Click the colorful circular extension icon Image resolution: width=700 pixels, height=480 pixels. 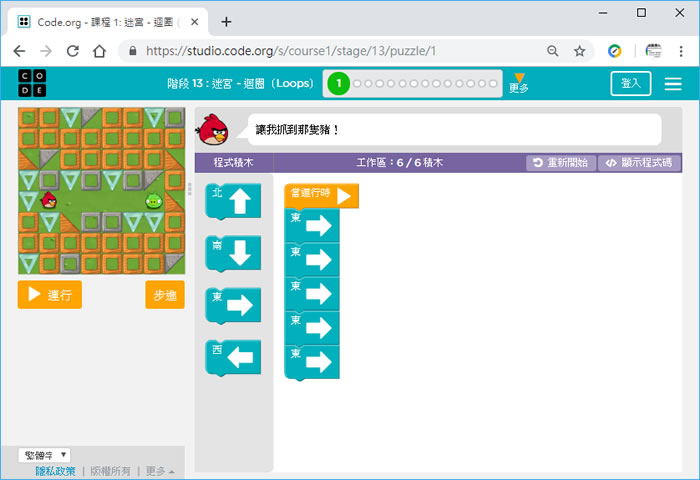pos(615,51)
